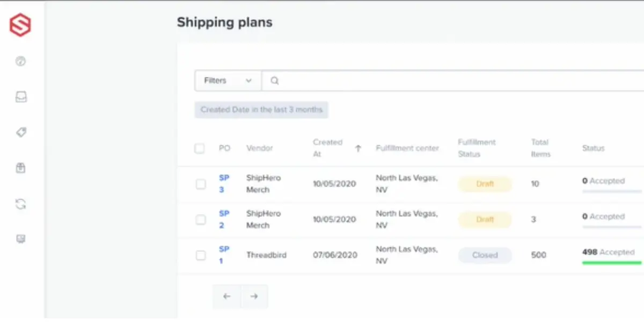
Task: Open the inbox tray icon in sidebar
Action: pos(21,97)
